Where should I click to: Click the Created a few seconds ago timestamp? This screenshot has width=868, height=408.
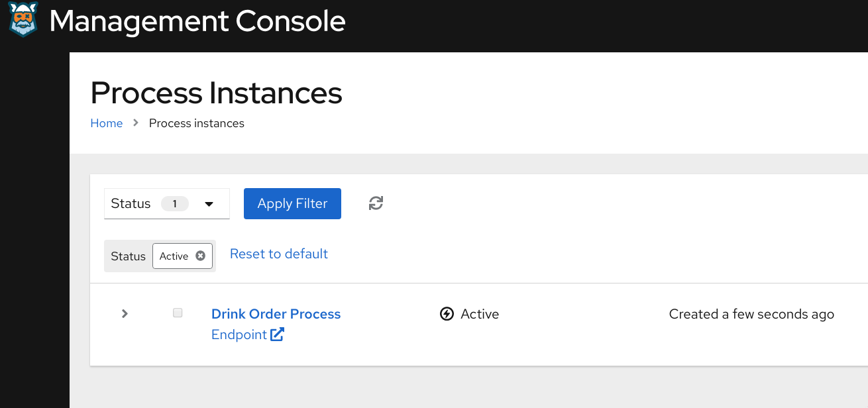tap(751, 313)
